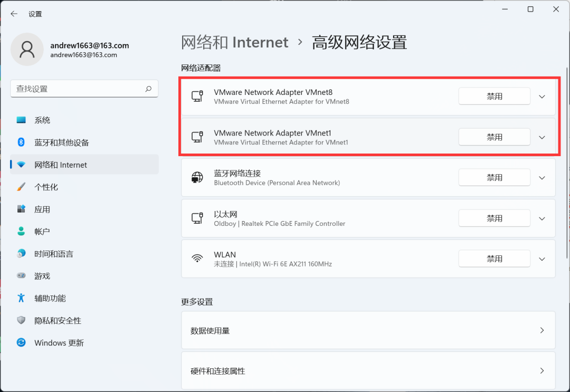The width and height of the screenshot is (570, 392).
Task: Click the WLAN Wi-Fi signal icon
Action: [197, 259]
